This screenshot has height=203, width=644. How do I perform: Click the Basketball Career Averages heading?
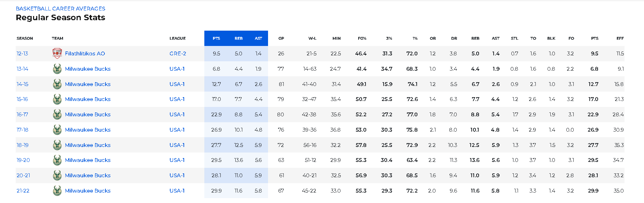(61, 9)
